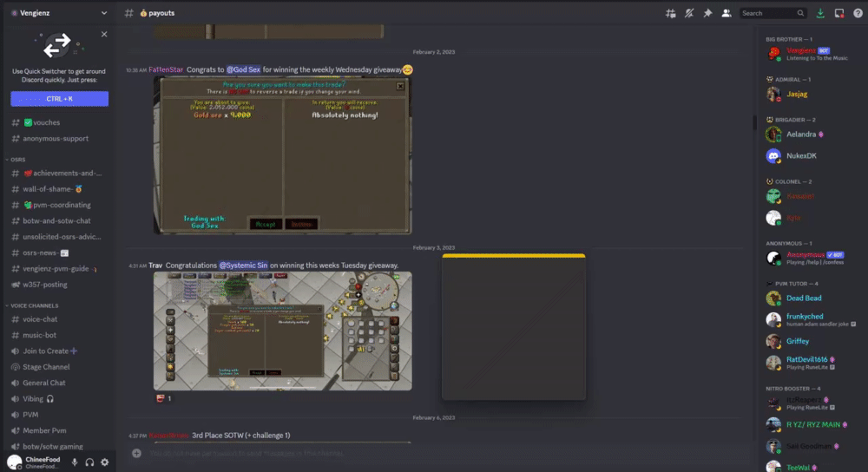
Task: Toggle notification settings bell icon
Action: click(x=689, y=13)
